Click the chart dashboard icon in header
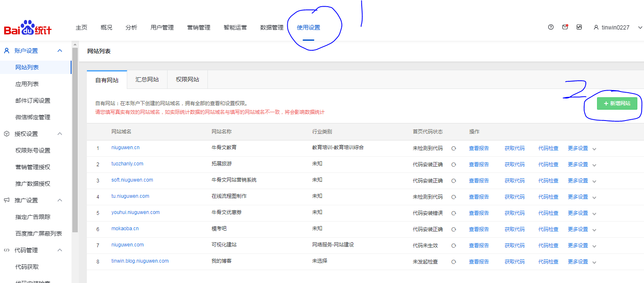The width and height of the screenshot is (644, 283). (x=579, y=27)
